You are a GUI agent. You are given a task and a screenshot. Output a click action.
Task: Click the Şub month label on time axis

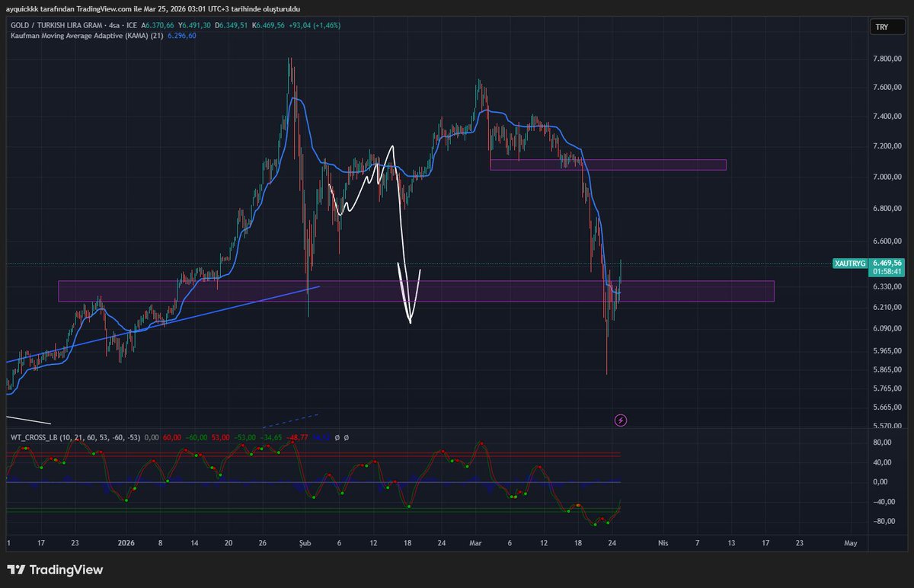pos(305,543)
